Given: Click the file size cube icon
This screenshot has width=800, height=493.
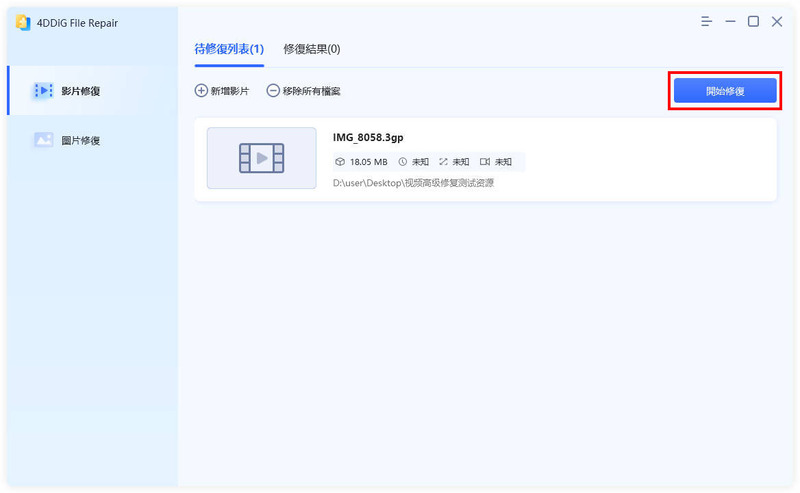Looking at the screenshot, I should 340,162.
